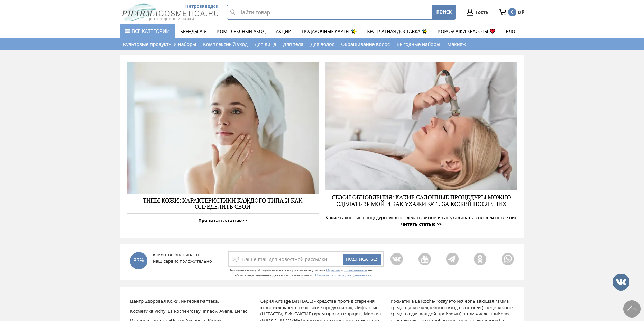Open ПОДАРОЧНЫЕ КАРТЫ menu item
The image size is (644, 321).
point(329,31)
